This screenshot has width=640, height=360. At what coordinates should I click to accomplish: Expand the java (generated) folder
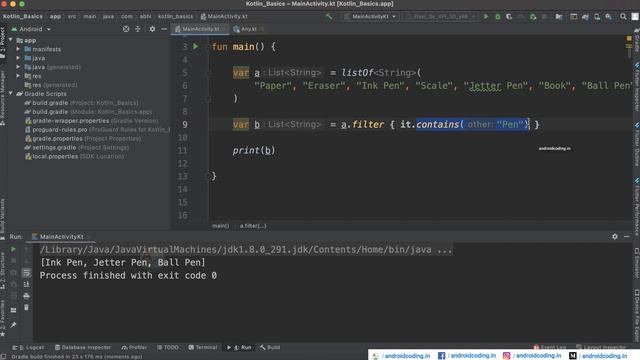tap(18, 67)
